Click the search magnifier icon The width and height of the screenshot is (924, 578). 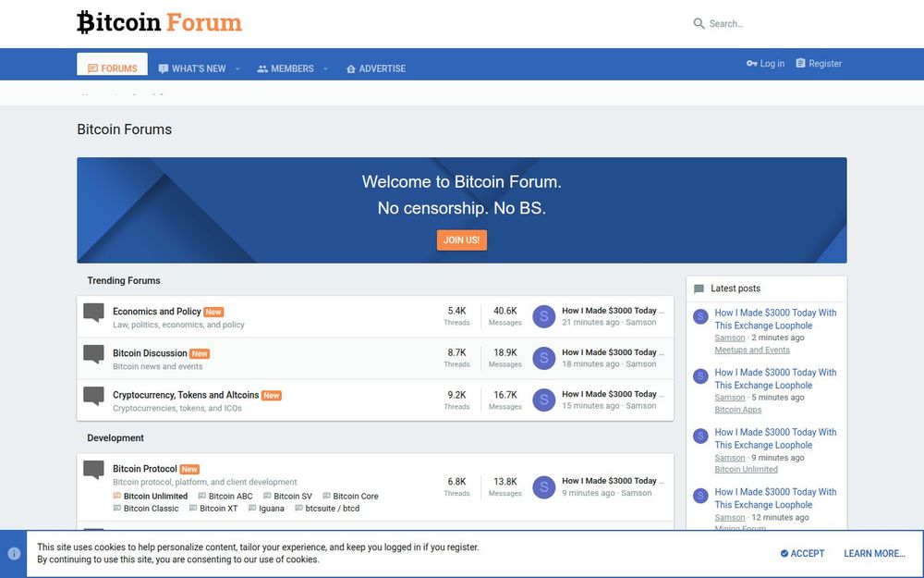tap(699, 24)
